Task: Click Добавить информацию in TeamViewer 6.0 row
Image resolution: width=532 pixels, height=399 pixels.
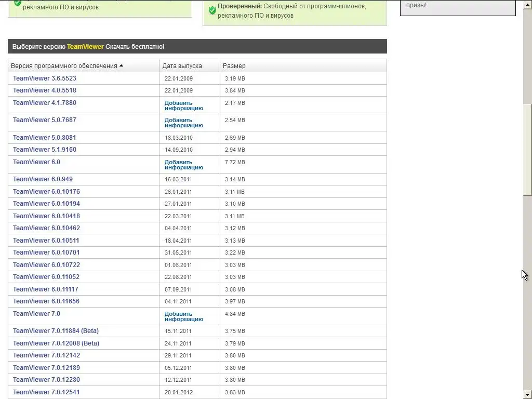Action: tap(184, 165)
